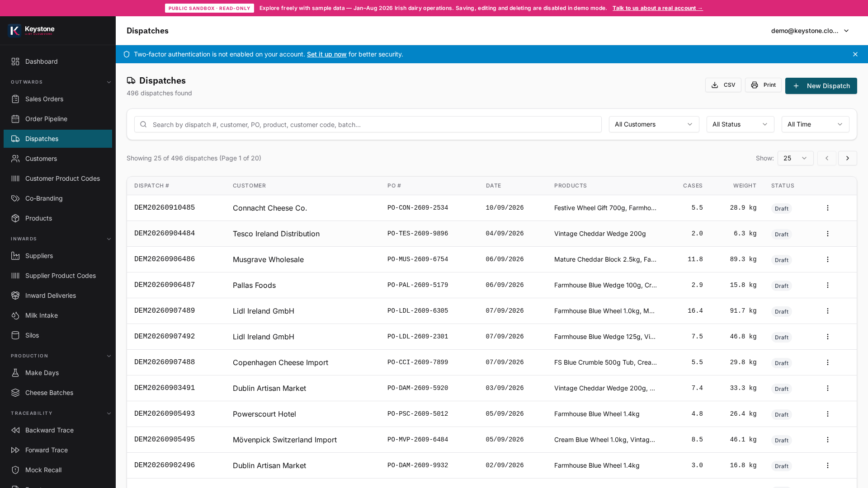This screenshot has height=488, width=868.
Task: Follow Talk to us about a real account link
Action: (657, 8)
